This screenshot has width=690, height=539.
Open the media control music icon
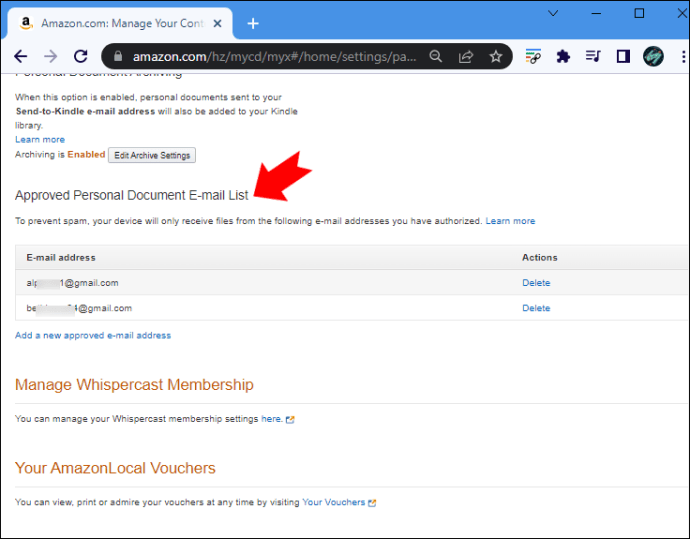tap(593, 57)
